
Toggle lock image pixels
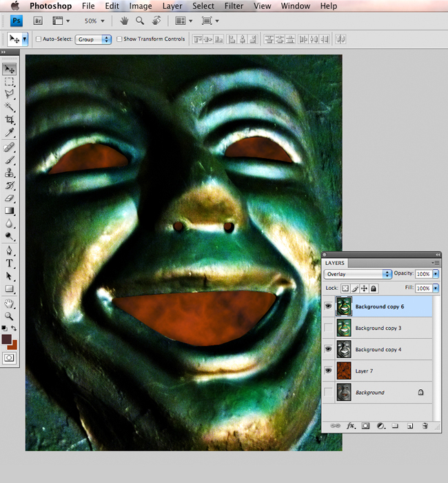pos(355,288)
